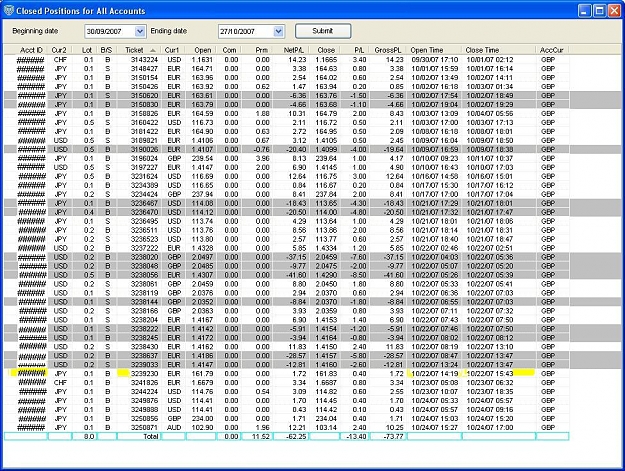Sort by the B/S column header
625x471 pixels.
pyautogui.click(x=106, y=50)
